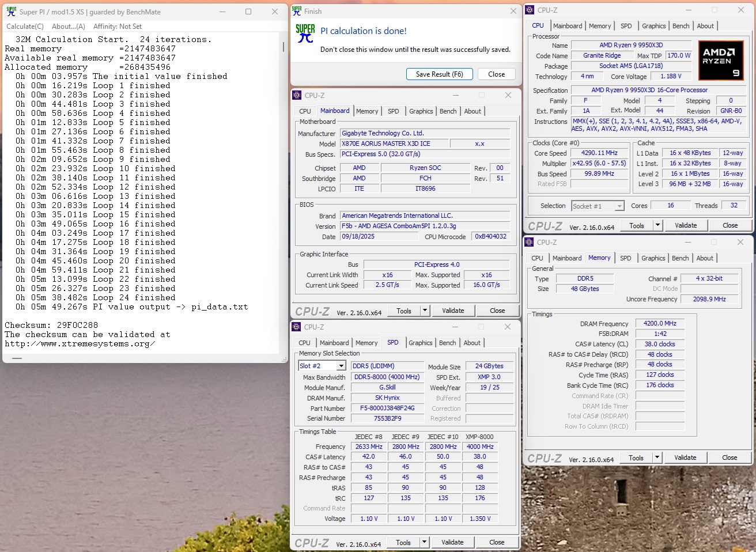
Task: Click Close button in the Finish dialog
Action: click(x=496, y=74)
